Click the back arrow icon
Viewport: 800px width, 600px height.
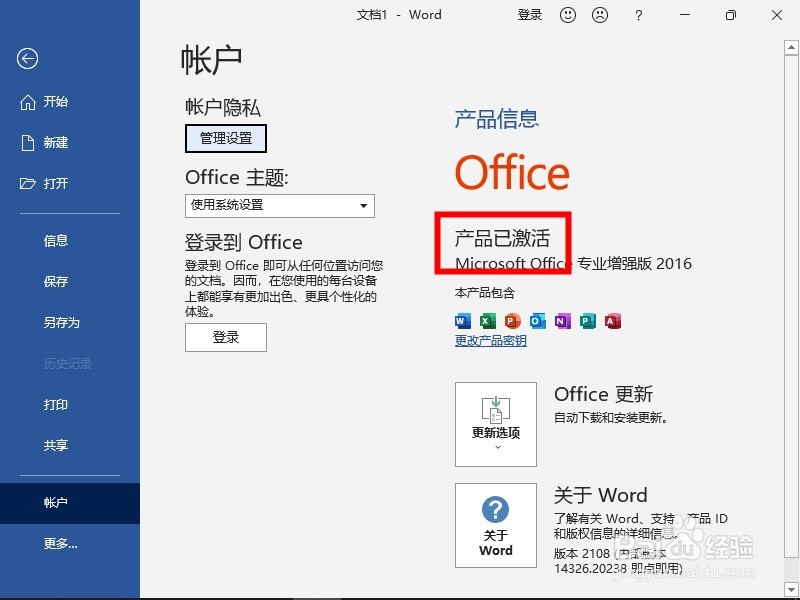coord(27,58)
